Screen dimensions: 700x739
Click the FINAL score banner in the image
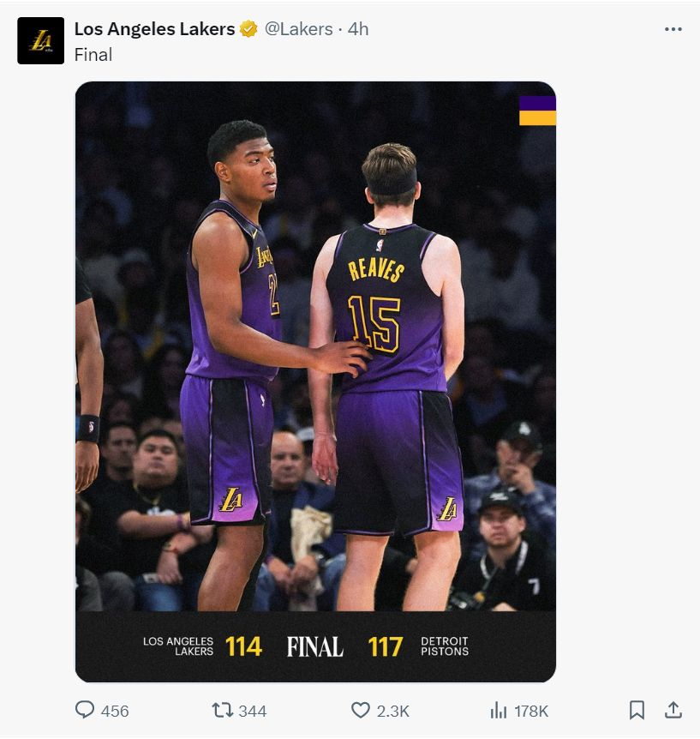coord(314,646)
